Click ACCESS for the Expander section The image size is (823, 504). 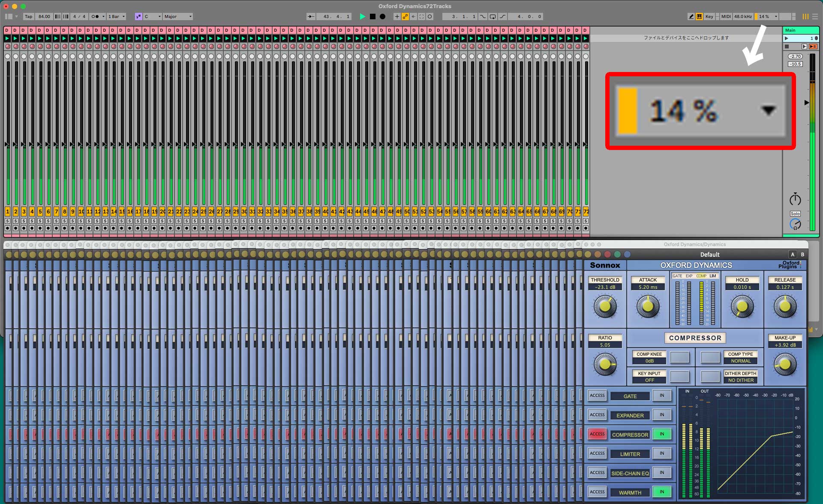tap(597, 415)
